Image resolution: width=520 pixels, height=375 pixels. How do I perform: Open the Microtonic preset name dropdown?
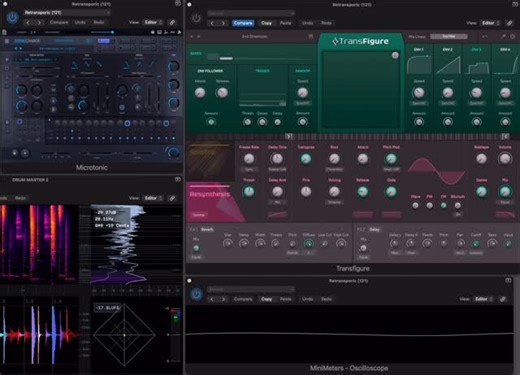(x=67, y=13)
